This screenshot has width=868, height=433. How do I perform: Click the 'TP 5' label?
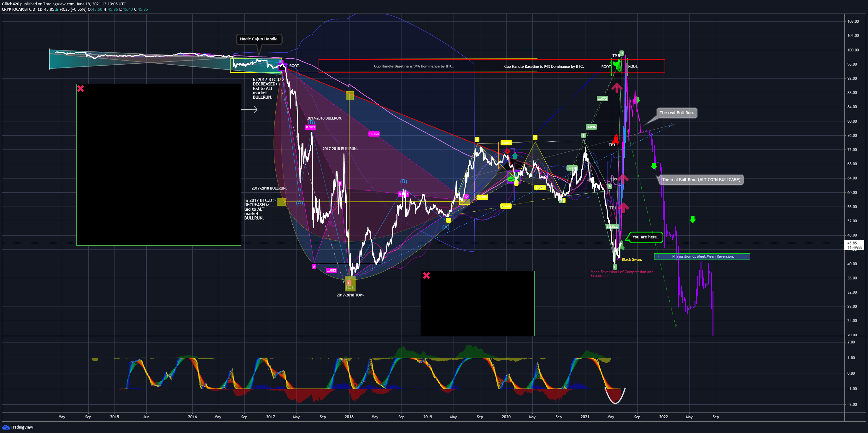616,56
